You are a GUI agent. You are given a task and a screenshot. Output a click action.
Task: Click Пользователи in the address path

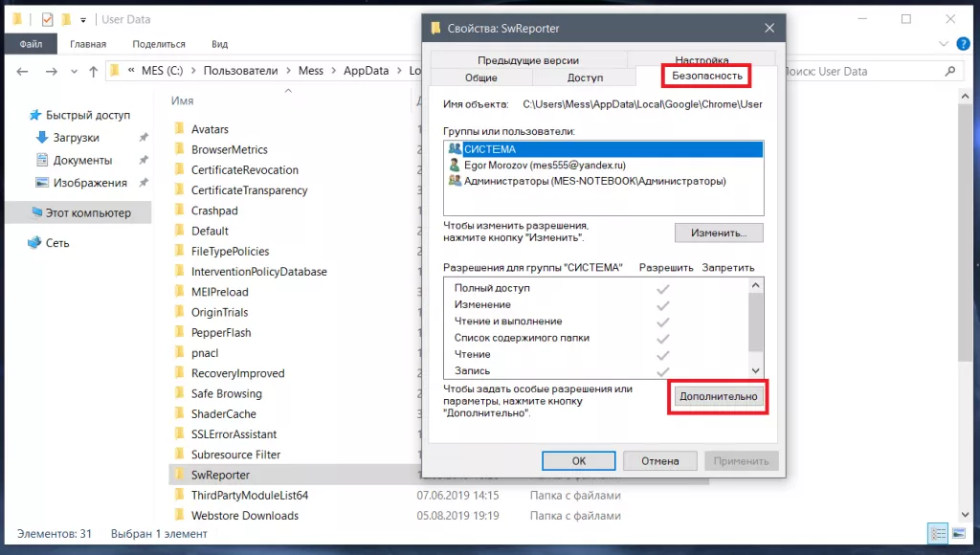(x=240, y=71)
